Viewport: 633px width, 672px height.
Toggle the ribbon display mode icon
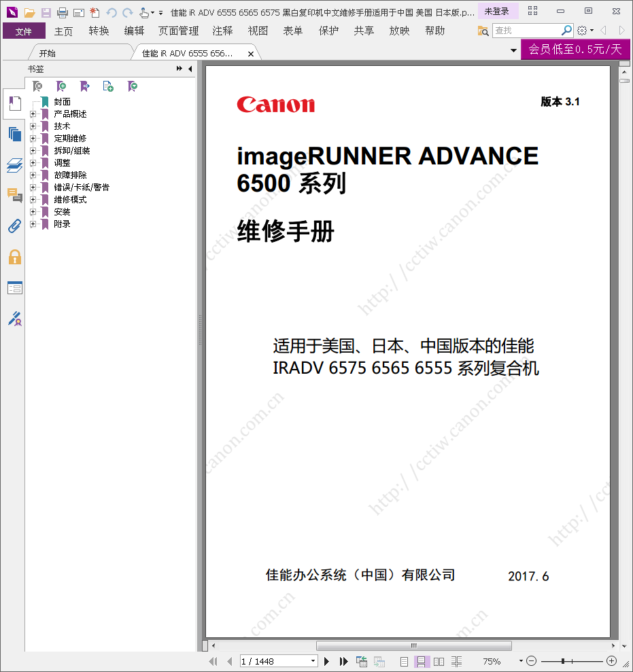pos(532,11)
